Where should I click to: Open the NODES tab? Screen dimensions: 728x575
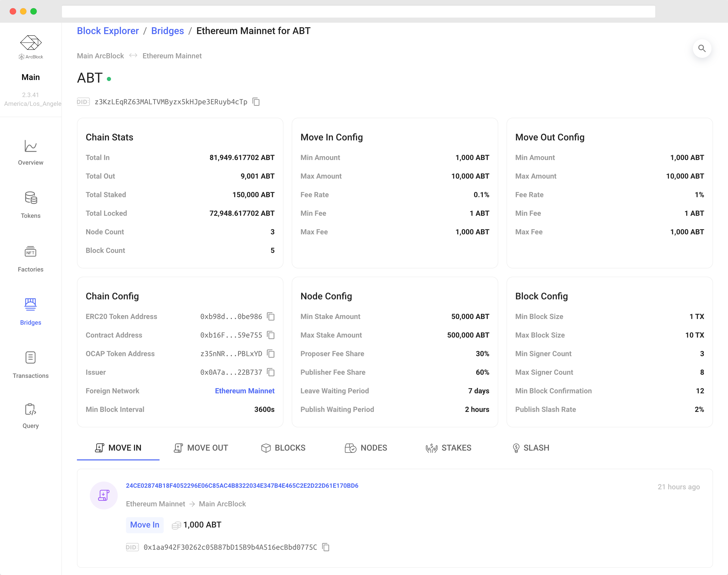(x=366, y=448)
